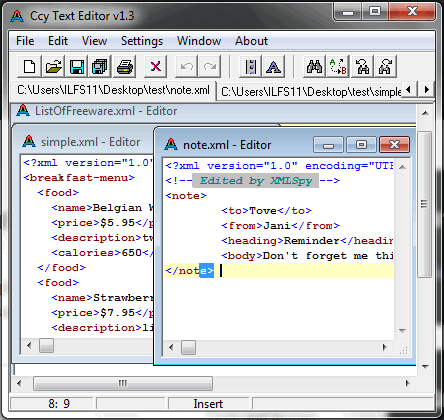Click the <price>$7.95 line in simple.xml
This screenshot has height=420, width=444.
point(102,313)
